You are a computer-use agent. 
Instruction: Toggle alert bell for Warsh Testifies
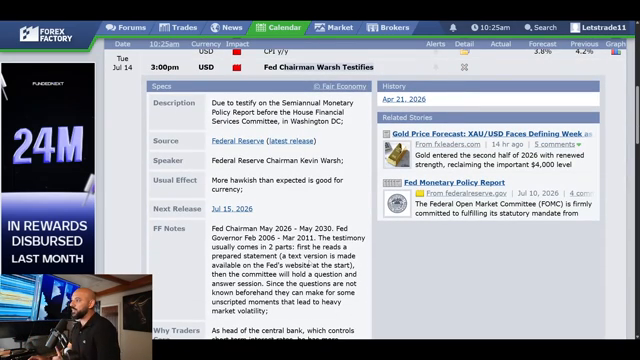tap(436, 67)
